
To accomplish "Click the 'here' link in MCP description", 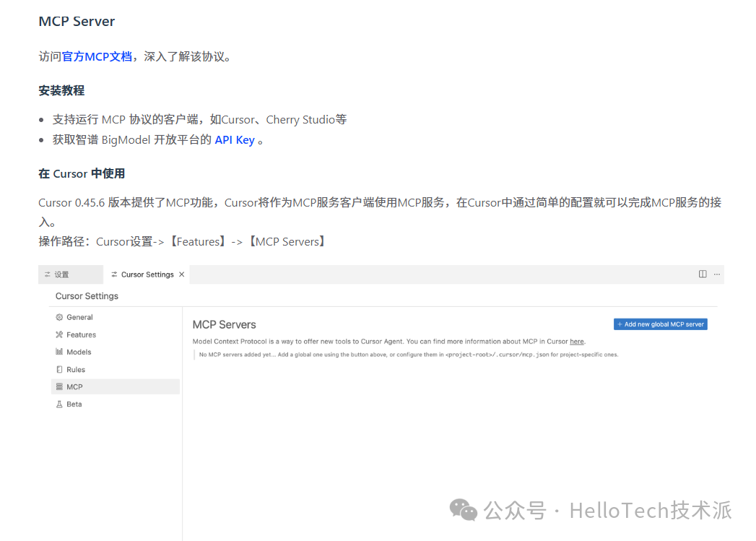I will 576,341.
